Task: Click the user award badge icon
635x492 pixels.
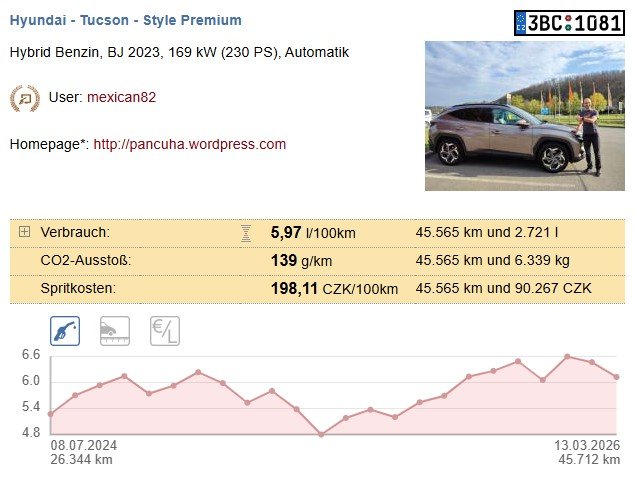Action: pyautogui.click(x=24, y=98)
